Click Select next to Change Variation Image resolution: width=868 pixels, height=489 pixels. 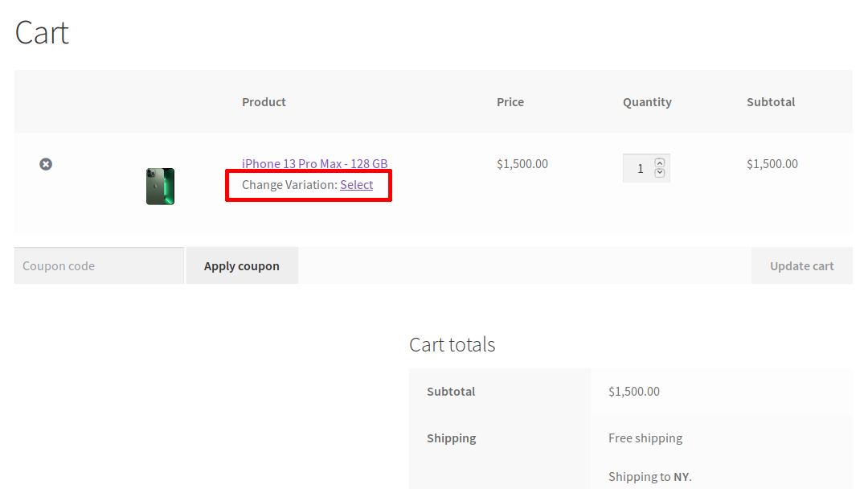pos(356,185)
